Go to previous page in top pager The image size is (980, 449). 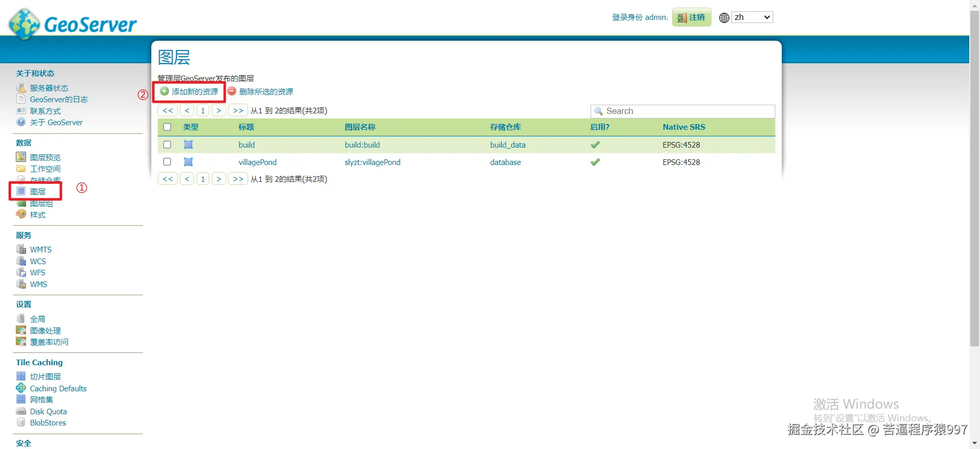[187, 110]
